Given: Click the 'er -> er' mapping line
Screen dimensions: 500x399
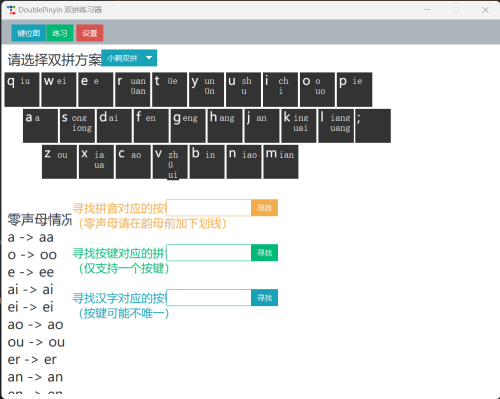Looking at the screenshot, I should [32, 360].
